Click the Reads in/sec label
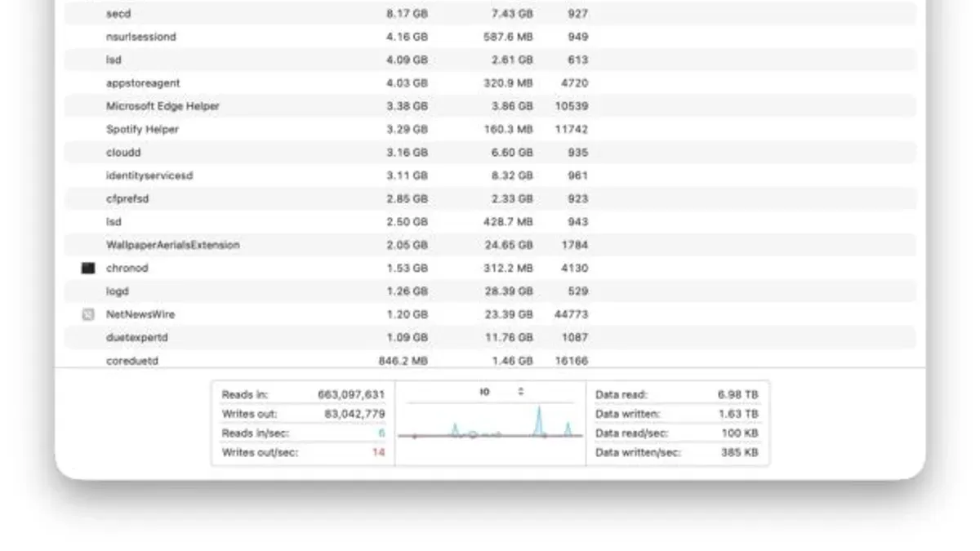 pyautogui.click(x=256, y=433)
